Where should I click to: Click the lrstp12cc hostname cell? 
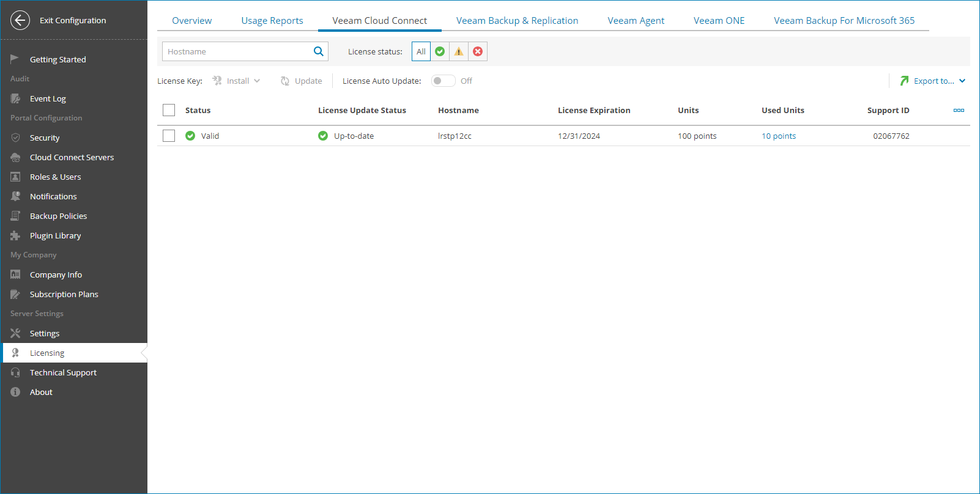(x=455, y=136)
